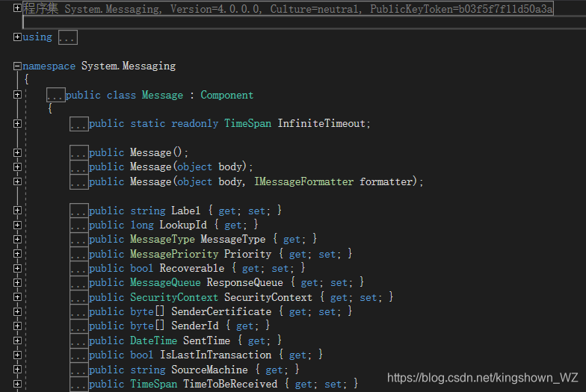Click the SenderCertificate property name
Viewport: 586px width, 392px height.
221,312
